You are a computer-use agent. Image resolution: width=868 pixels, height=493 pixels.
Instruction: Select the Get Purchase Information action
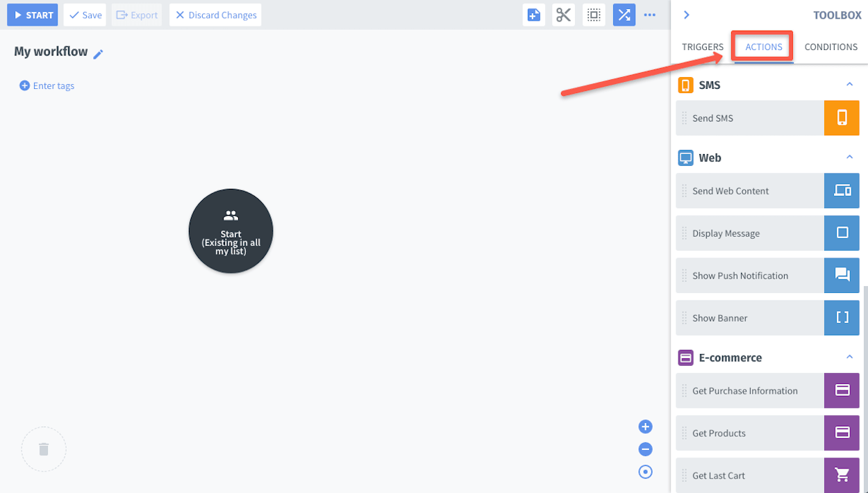767,390
